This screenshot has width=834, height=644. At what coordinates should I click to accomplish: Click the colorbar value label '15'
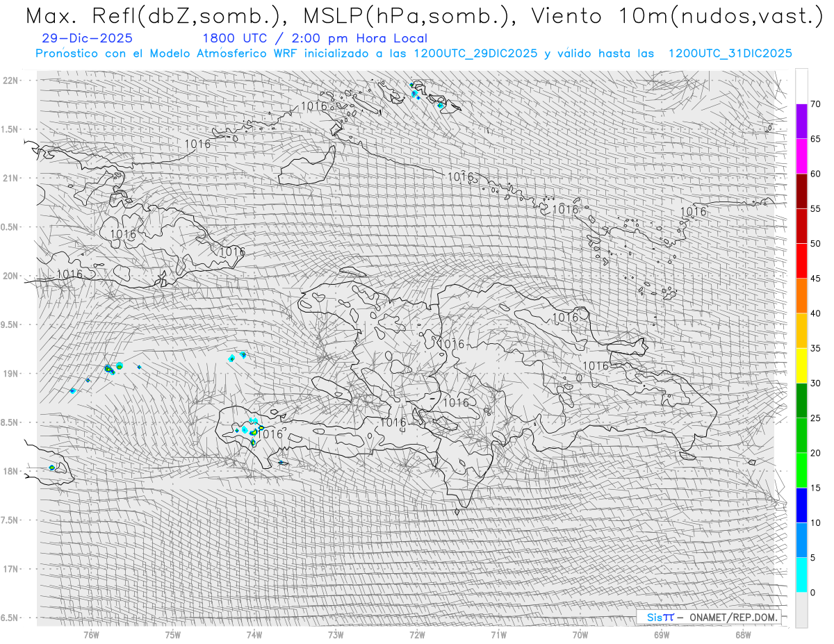(815, 488)
